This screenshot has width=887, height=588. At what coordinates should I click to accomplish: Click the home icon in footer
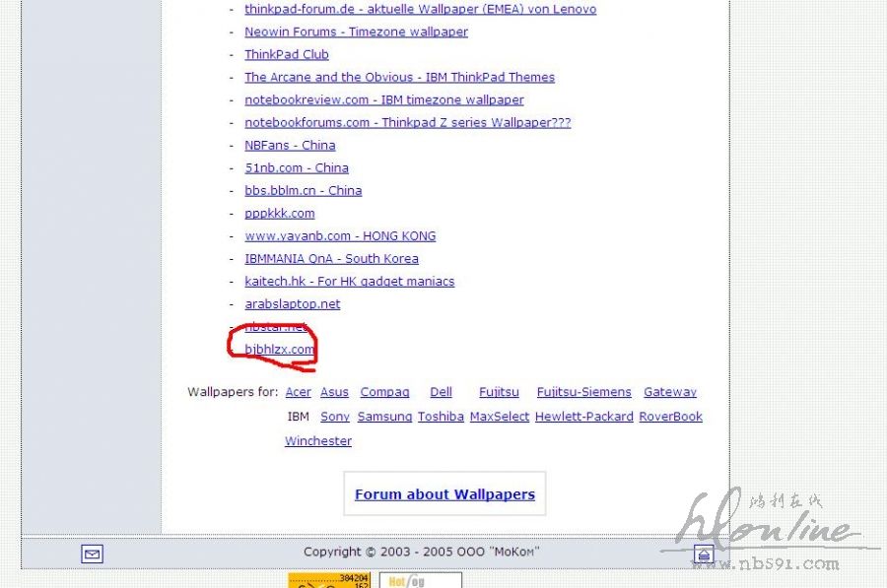click(704, 555)
